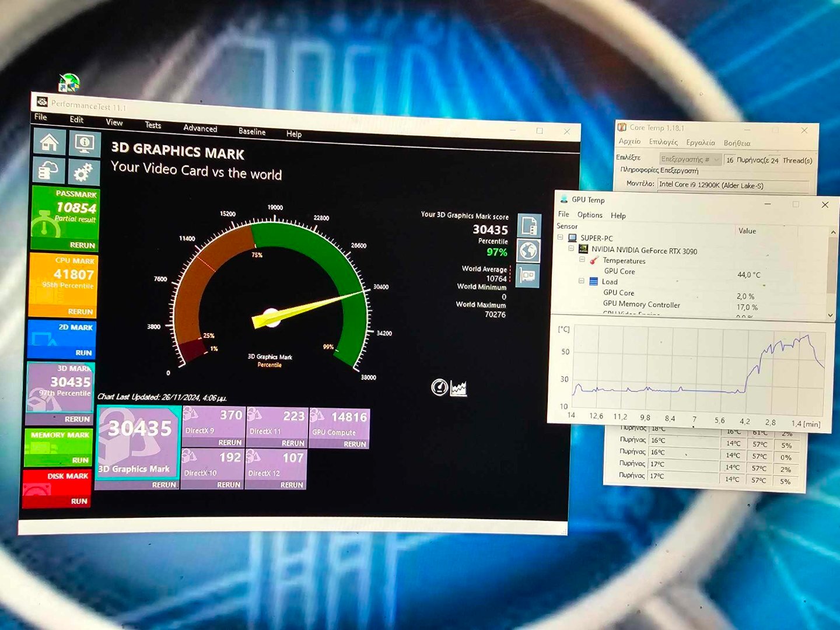Click the video card icon below the globe
The image size is (840, 630).
[527, 276]
